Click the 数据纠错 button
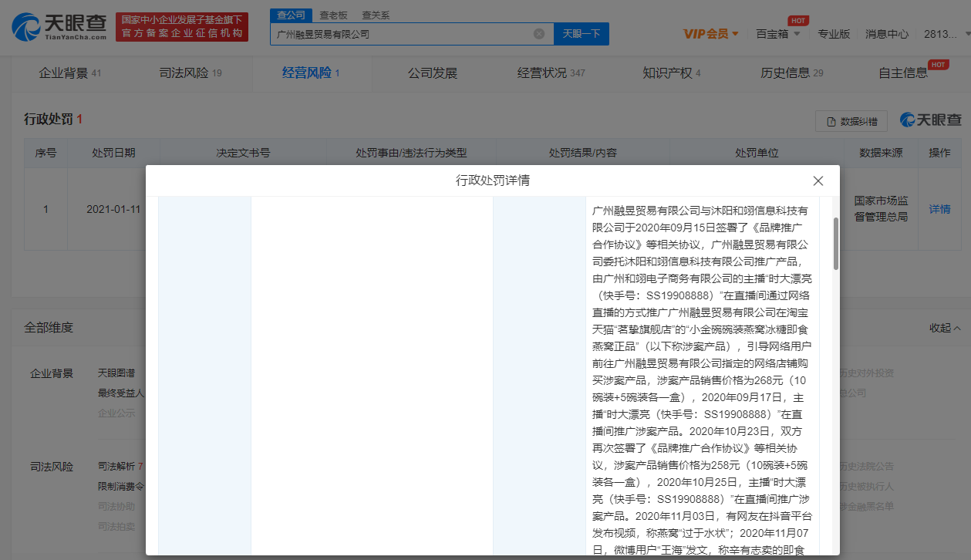The width and height of the screenshot is (971, 560). pos(851,121)
